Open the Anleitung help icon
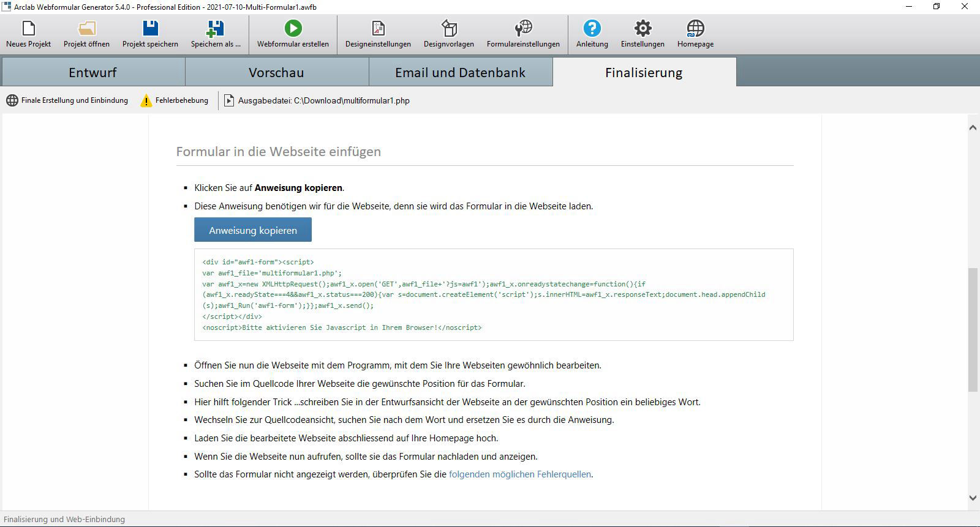The width and height of the screenshot is (980, 527). pyautogui.click(x=592, y=29)
